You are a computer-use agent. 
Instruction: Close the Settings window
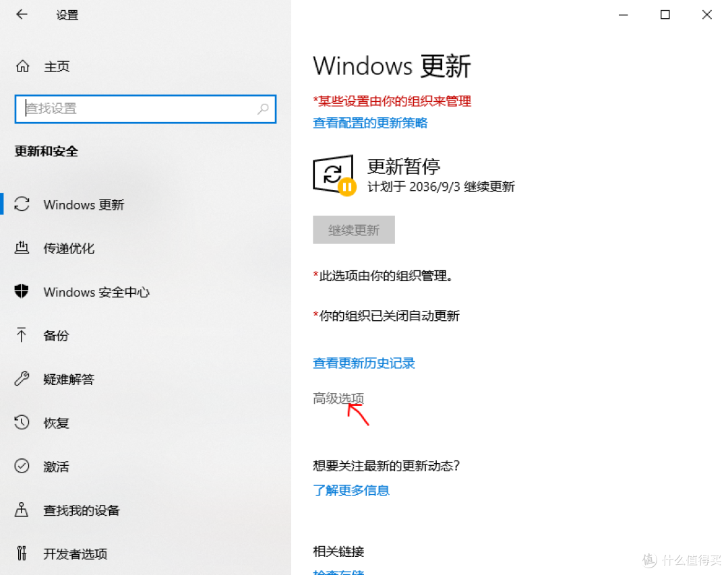(706, 15)
